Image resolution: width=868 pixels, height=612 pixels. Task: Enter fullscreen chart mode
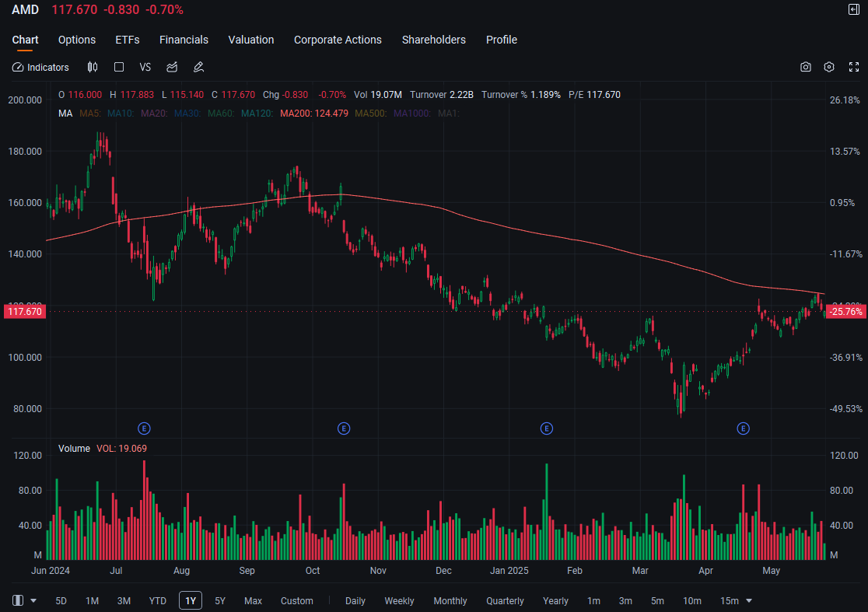pyautogui.click(x=854, y=67)
